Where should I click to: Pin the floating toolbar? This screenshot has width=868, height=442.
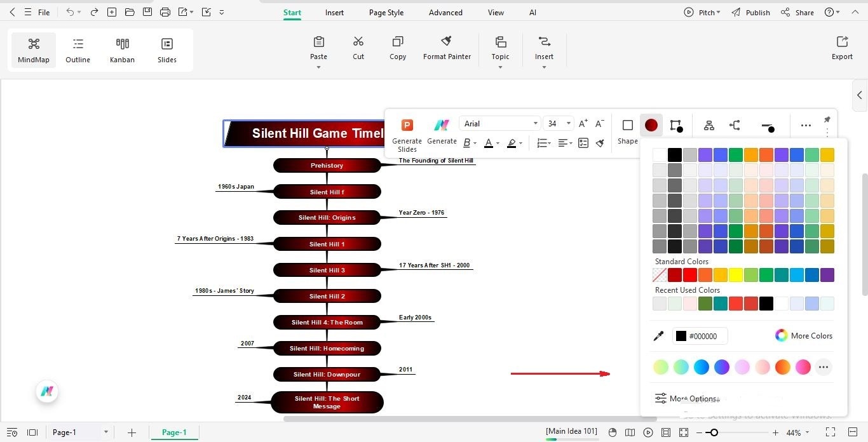coord(827,119)
